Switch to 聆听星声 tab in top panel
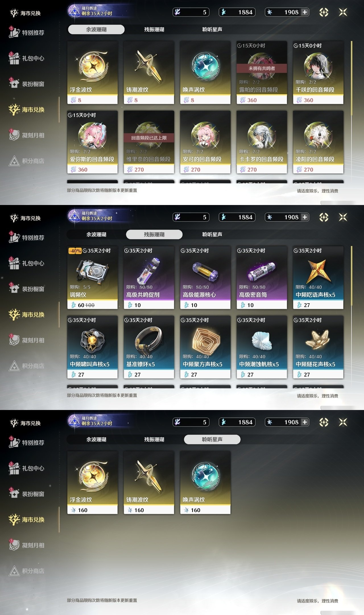 [212, 29]
